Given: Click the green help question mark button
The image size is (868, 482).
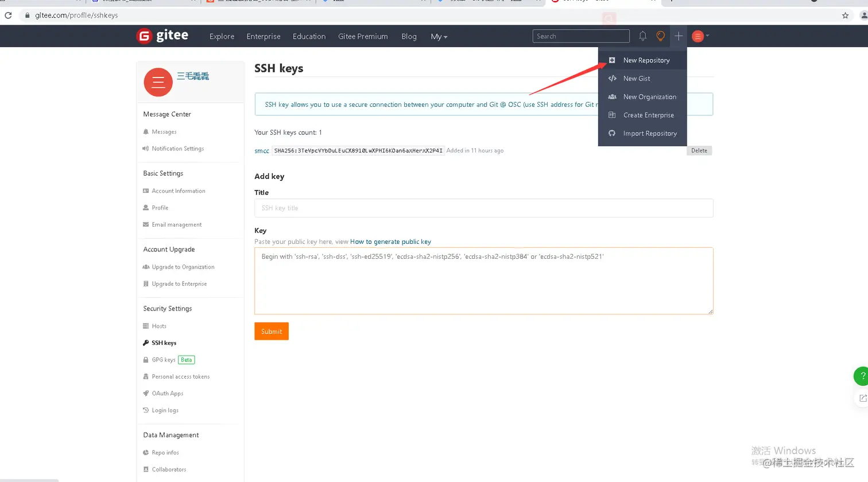Looking at the screenshot, I should 861,376.
